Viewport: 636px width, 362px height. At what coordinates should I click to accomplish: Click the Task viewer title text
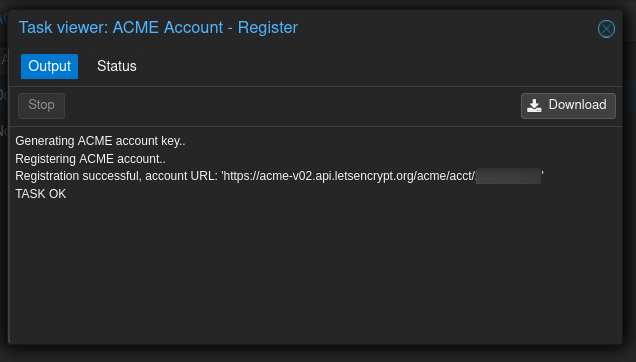point(158,28)
